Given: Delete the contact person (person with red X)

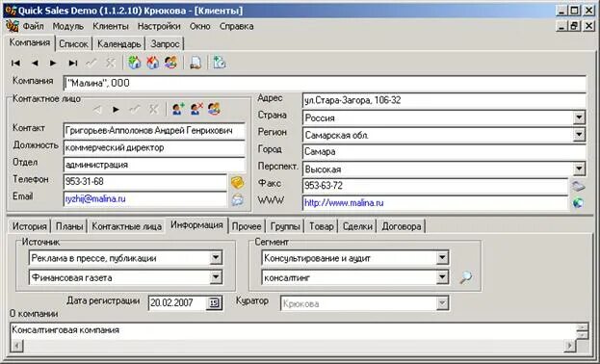Looking at the screenshot, I should coord(196,109).
